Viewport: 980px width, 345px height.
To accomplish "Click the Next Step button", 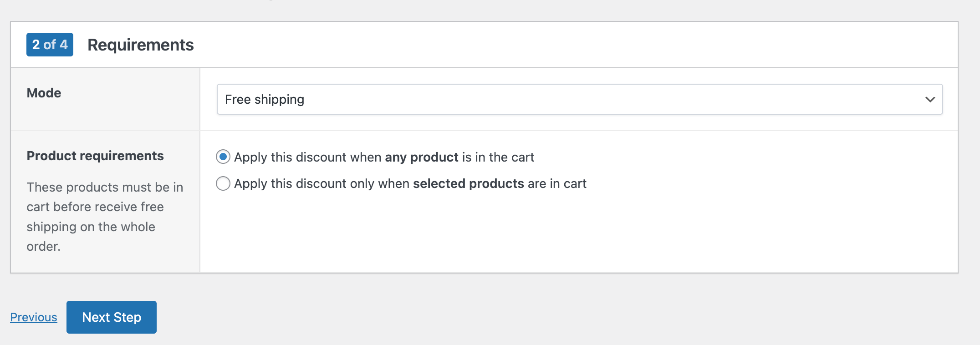I will click(x=112, y=317).
